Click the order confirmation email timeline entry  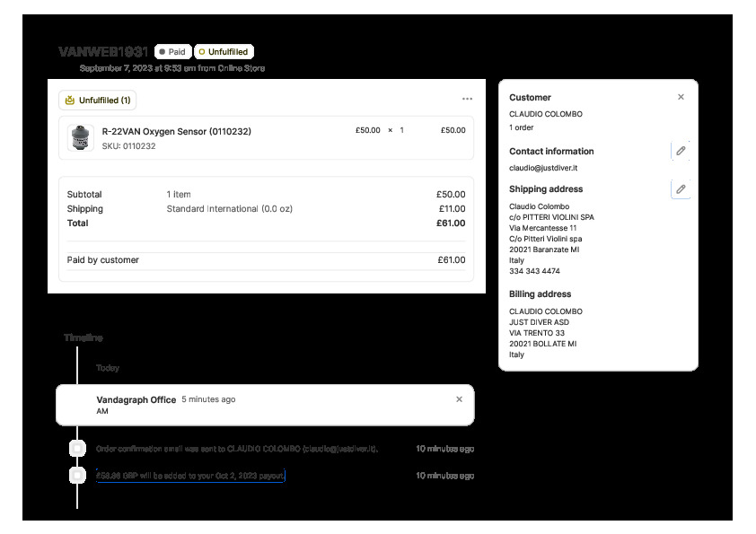coord(237,448)
